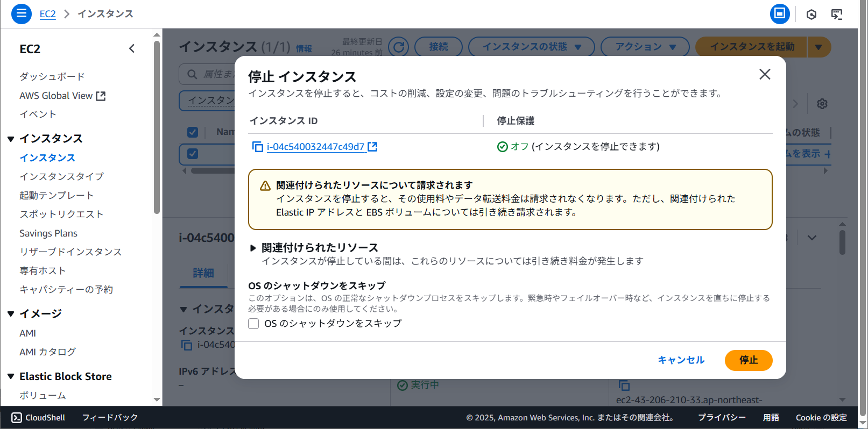Viewport: 868px width, 429px height.
Task: Open the top-bar hexagon icon
Action: coord(811,15)
